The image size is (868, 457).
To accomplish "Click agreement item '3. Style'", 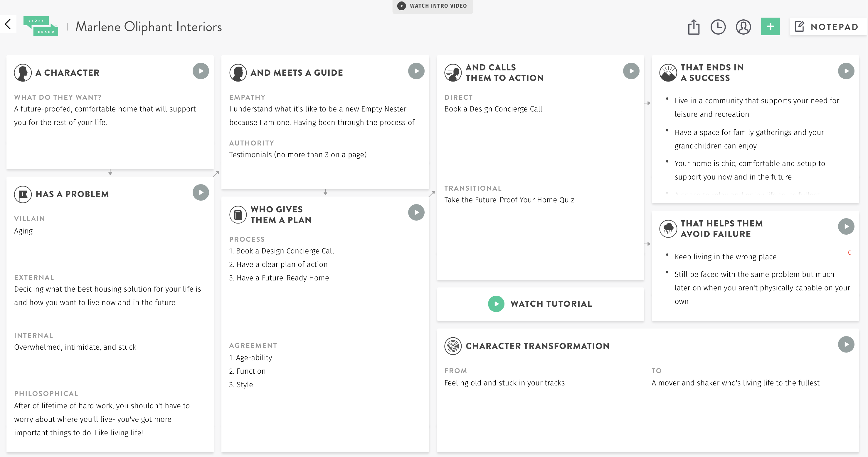I will (x=241, y=384).
